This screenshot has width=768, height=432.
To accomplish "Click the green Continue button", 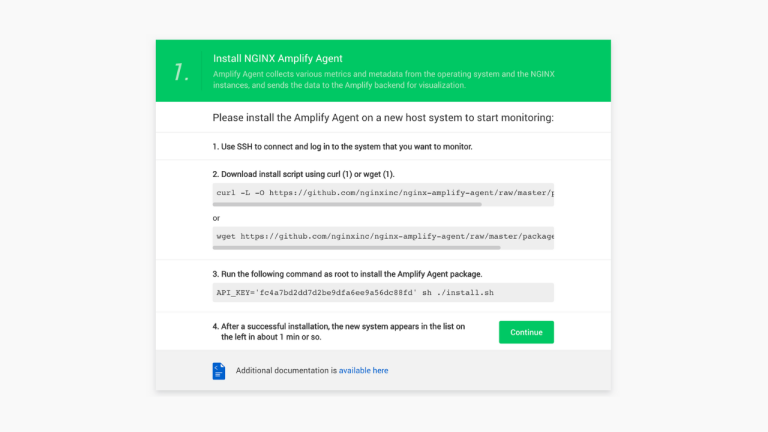I will click(x=526, y=332).
